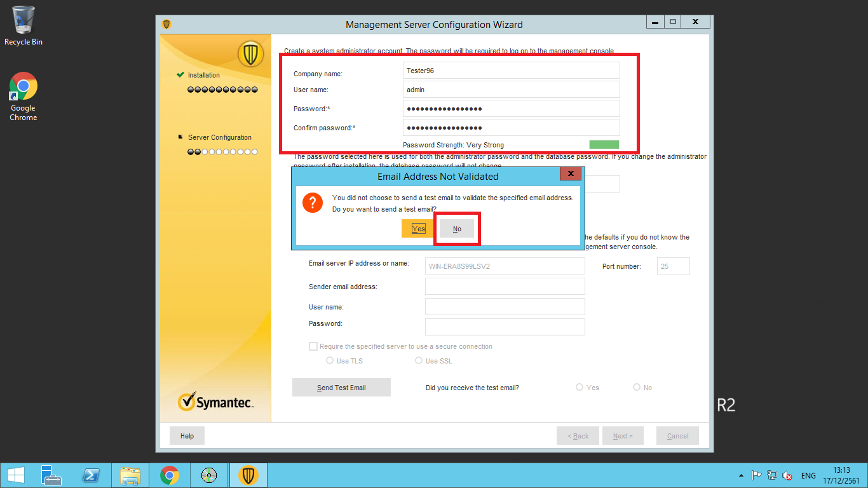The height and width of the screenshot is (488, 868).
Task: Open Google Chrome desktop shortcut
Action: pyautogui.click(x=23, y=95)
